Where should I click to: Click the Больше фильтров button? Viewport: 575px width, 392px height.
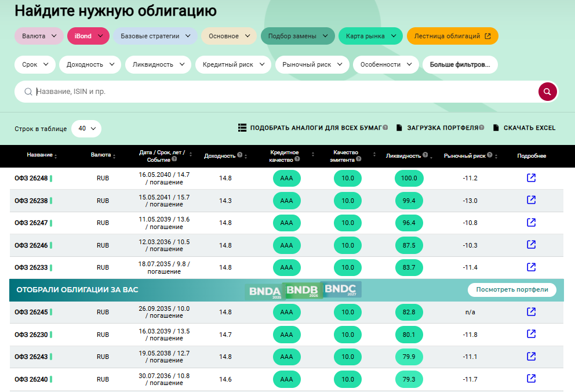click(460, 64)
